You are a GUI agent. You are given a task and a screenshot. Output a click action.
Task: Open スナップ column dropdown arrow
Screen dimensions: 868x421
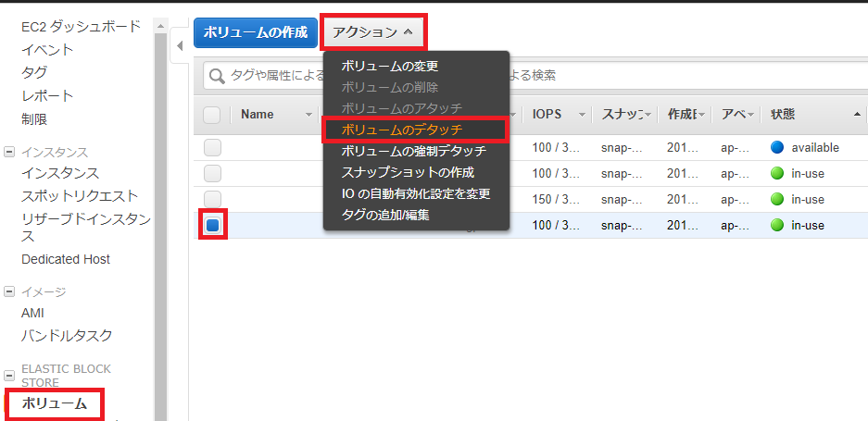648,115
